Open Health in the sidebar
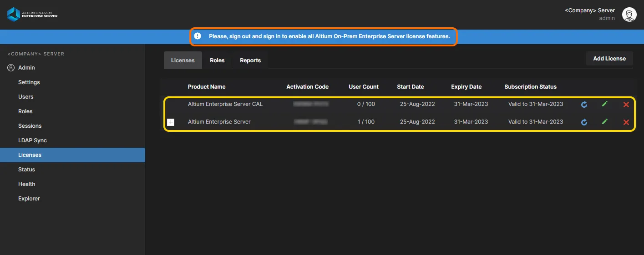Viewport: 644px width, 255px height. tap(27, 184)
